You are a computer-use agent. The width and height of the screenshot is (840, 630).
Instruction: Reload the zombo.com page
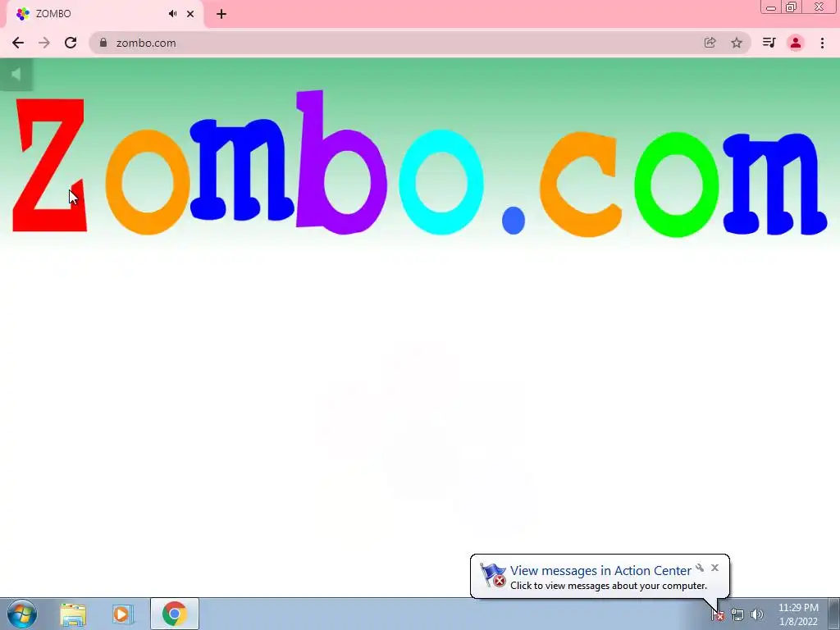pos(71,43)
